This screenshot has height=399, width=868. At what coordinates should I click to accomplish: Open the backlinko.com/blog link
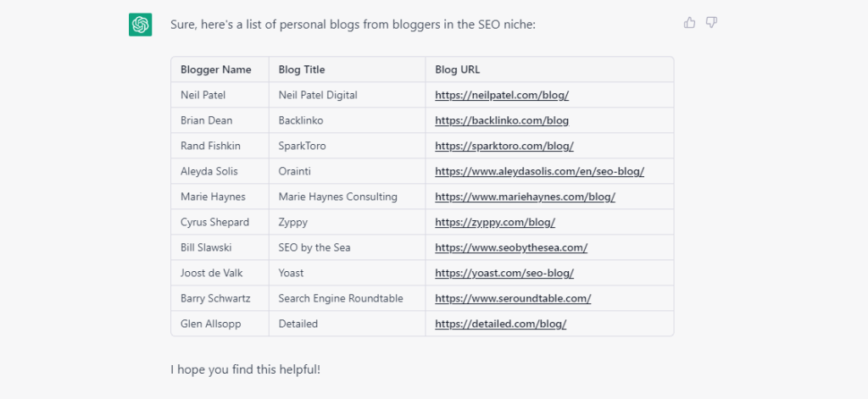pos(502,120)
